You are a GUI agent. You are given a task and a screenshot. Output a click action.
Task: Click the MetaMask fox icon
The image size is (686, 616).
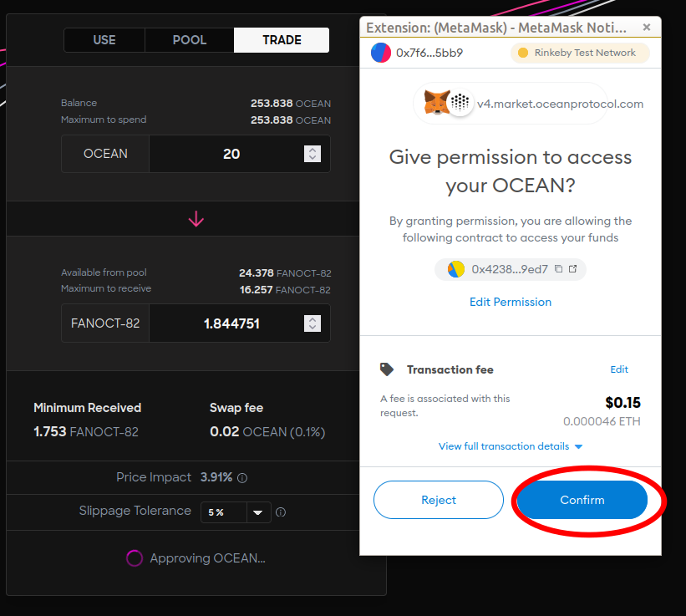[437, 102]
